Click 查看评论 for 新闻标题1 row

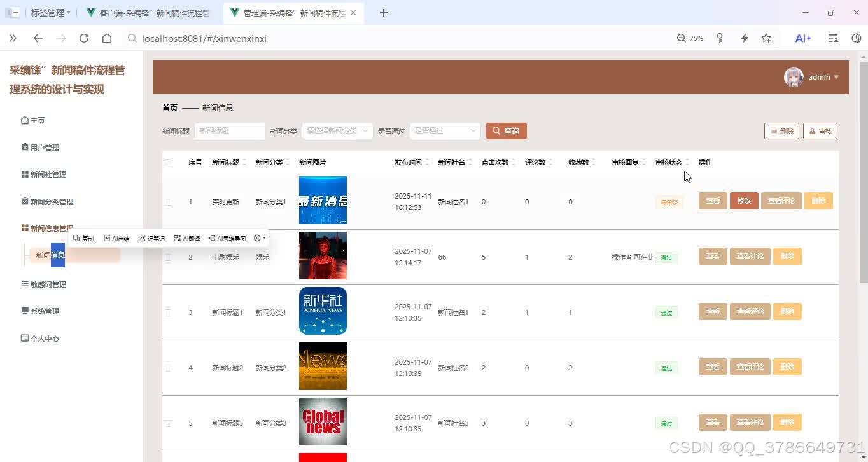pos(750,312)
